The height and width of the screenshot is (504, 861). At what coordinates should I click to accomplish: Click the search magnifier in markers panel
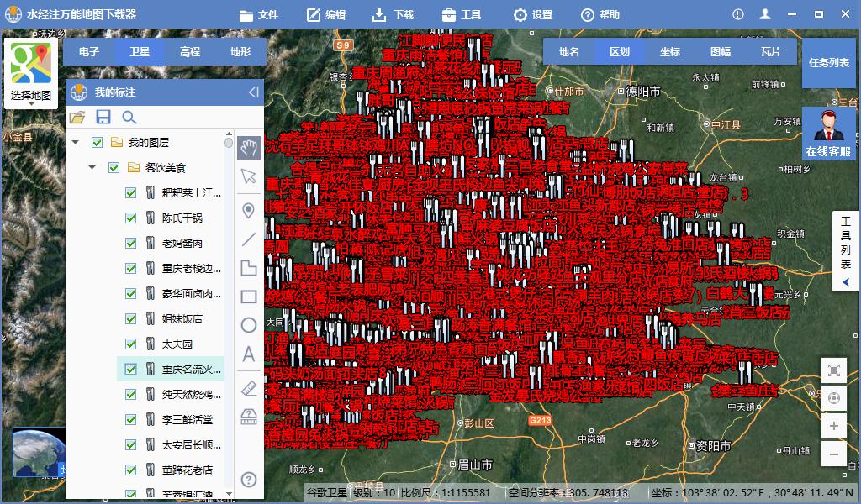(x=129, y=117)
